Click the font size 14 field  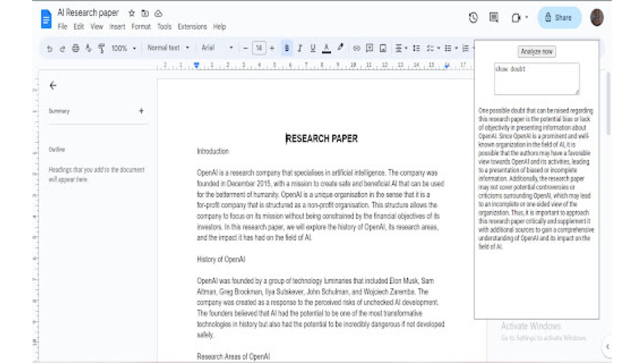[x=259, y=48]
